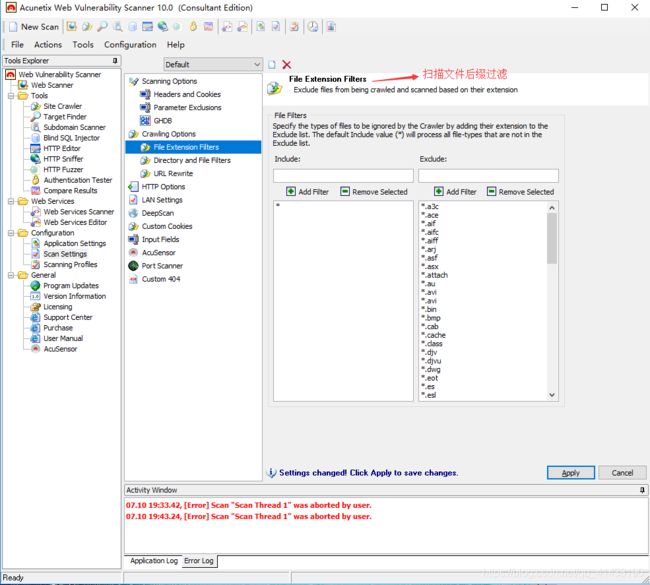Open Version Information tree item

tap(75, 296)
